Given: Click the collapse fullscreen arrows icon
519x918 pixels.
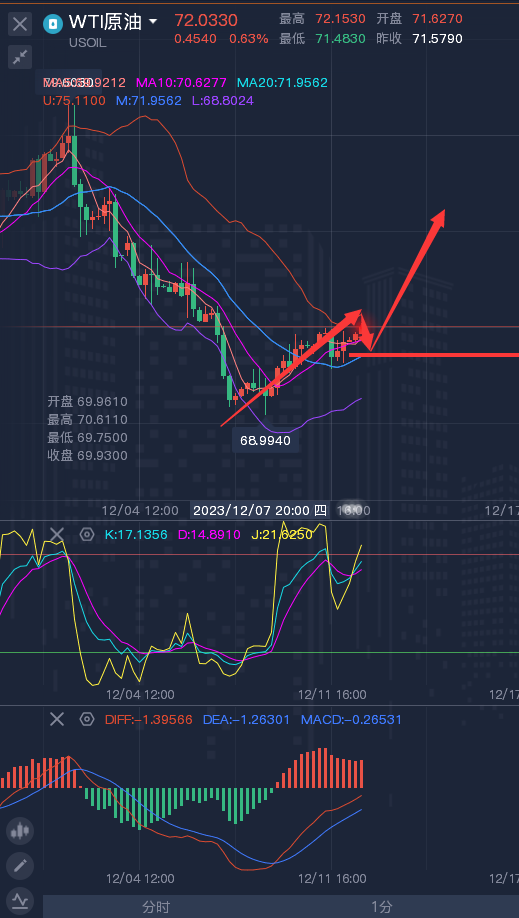Looking at the screenshot, I should 20,57.
